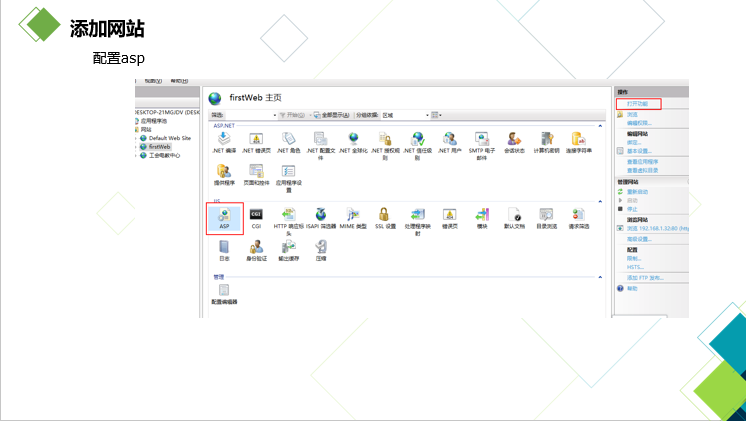
Task: Open the ISAPI filters icon
Action: (321, 218)
